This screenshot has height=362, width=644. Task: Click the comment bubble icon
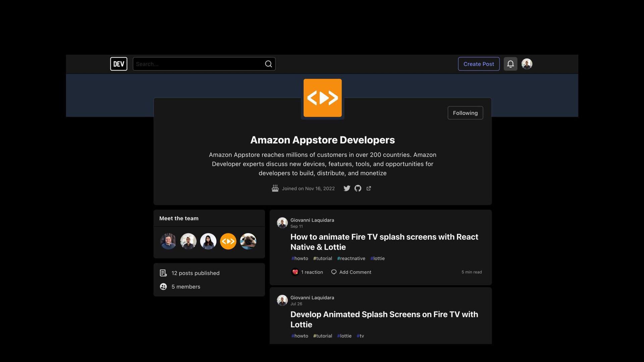[x=334, y=272]
